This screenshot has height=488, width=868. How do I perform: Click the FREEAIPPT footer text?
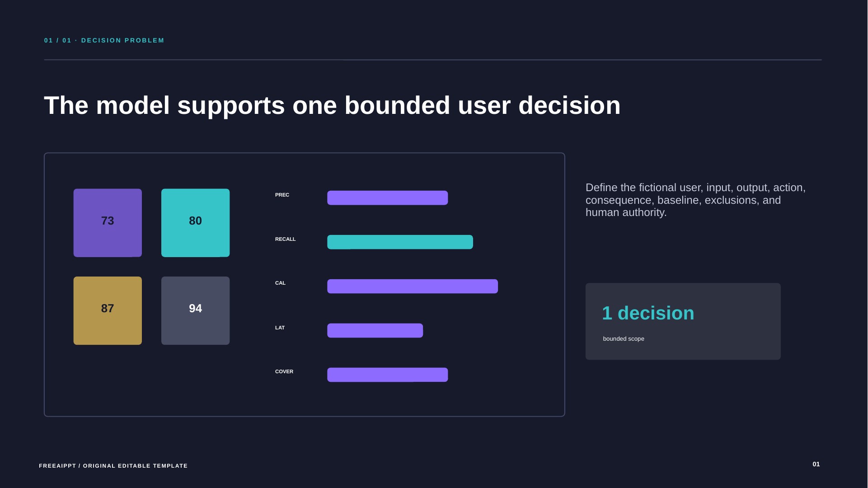pos(113,466)
